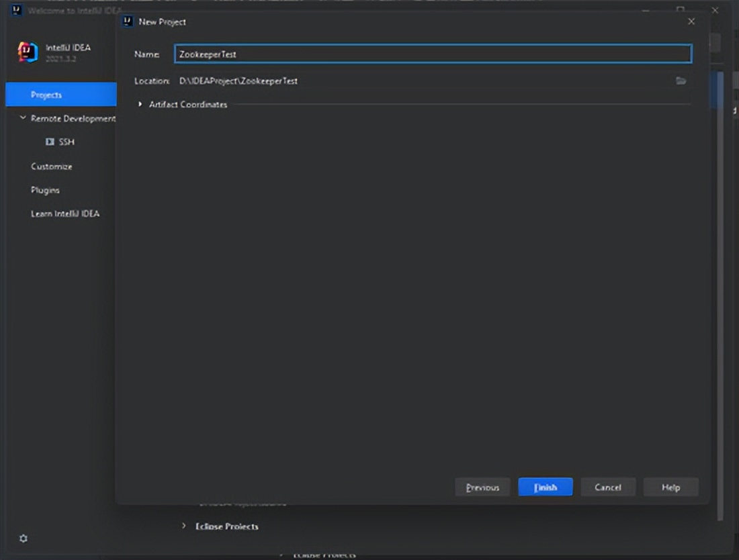Click the Finish button

(x=546, y=487)
